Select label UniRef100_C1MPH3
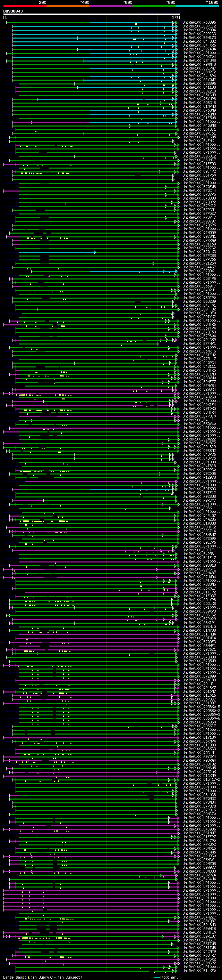This screenshot has width=222, height=980. click(x=199, y=106)
